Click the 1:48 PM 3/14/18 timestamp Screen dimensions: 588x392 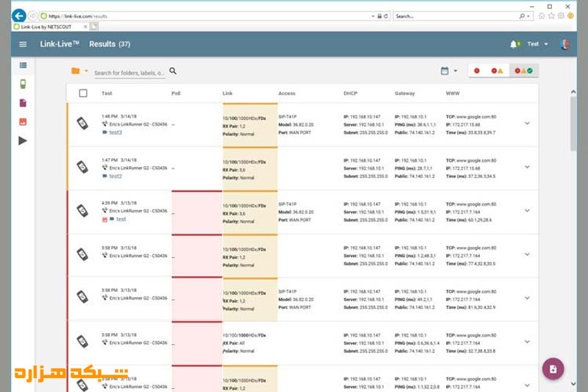(x=119, y=116)
